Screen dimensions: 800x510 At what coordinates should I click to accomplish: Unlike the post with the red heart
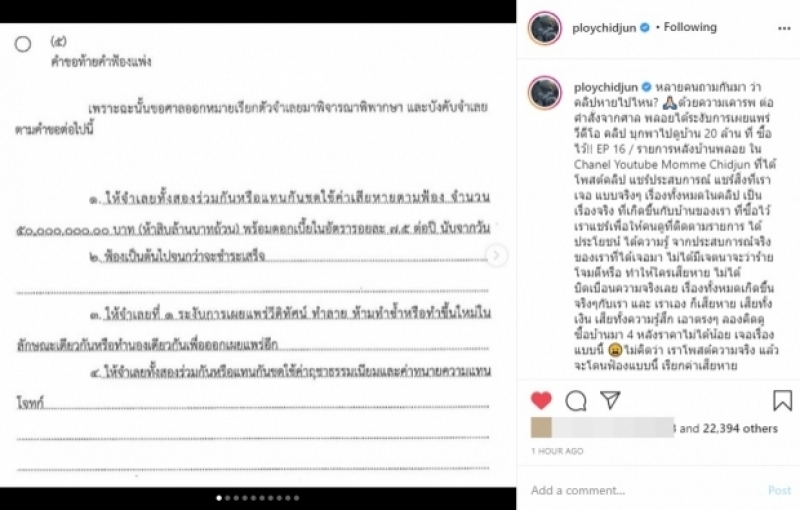541,400
